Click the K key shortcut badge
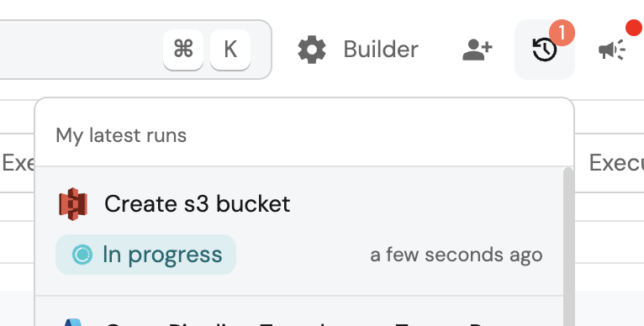This screenshot has width=644, height=326. (x=230, y=50)
